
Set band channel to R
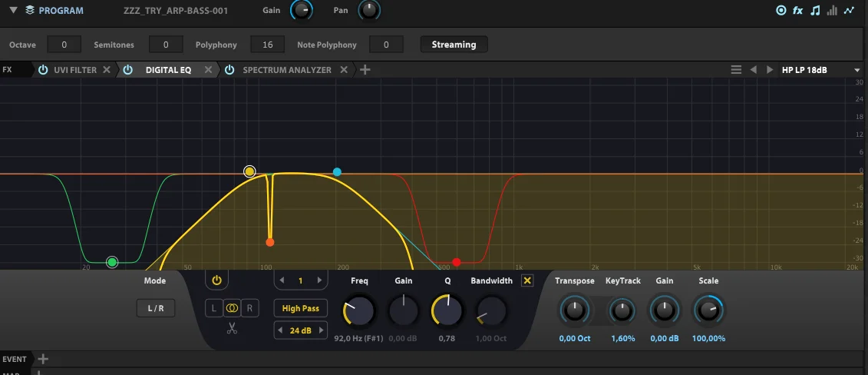point(249,308)
